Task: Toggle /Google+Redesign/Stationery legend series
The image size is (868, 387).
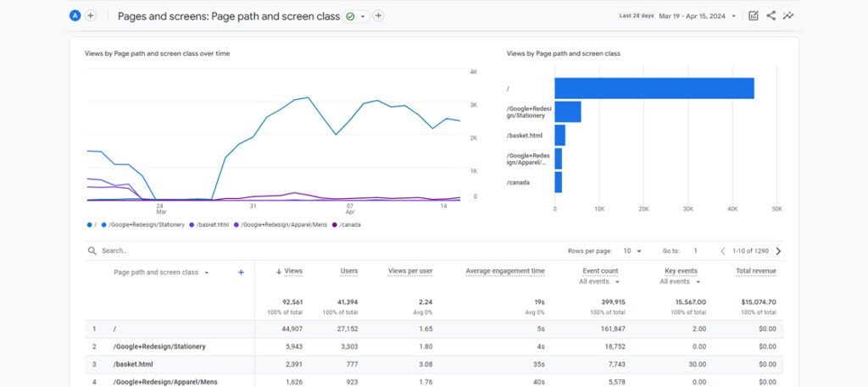Action: (x=144, y=224)
